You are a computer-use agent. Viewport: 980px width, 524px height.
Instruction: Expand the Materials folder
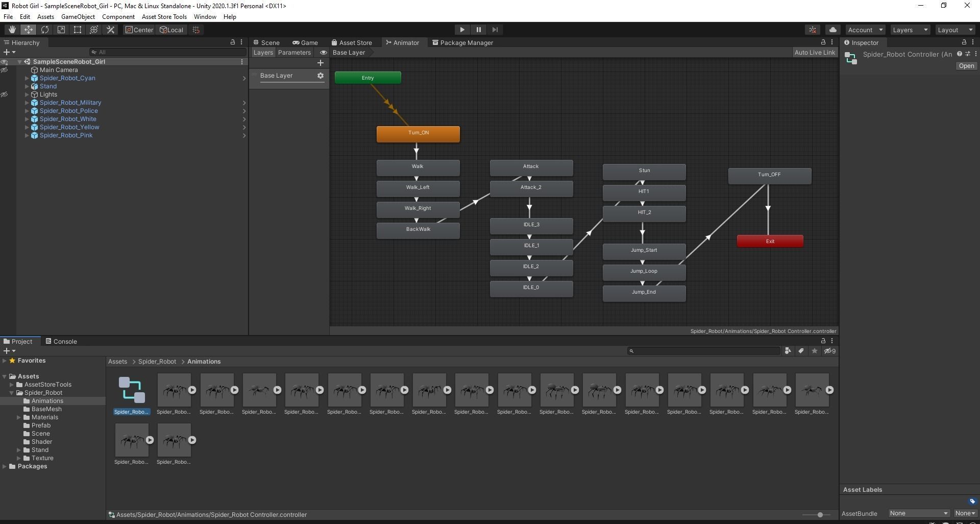(19, 417)
